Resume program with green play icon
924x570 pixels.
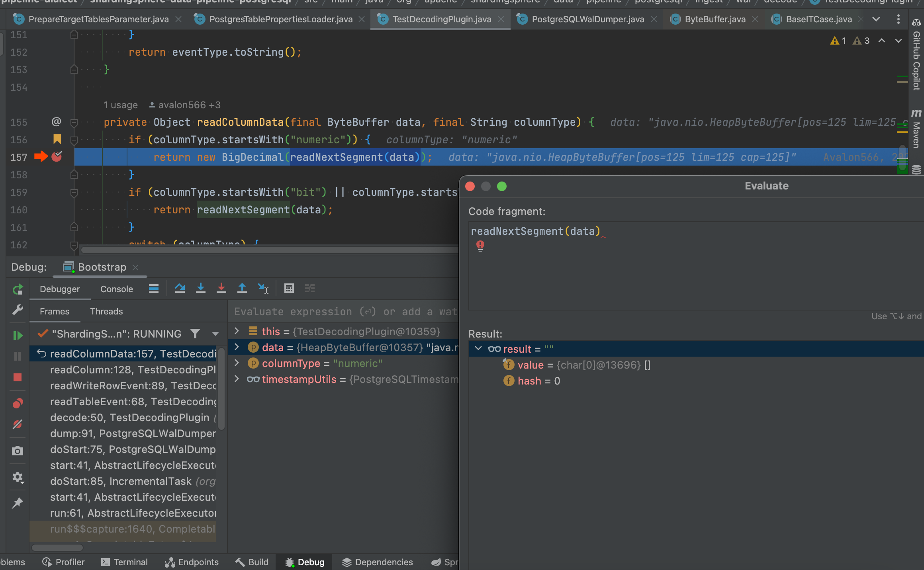(18, 336)
